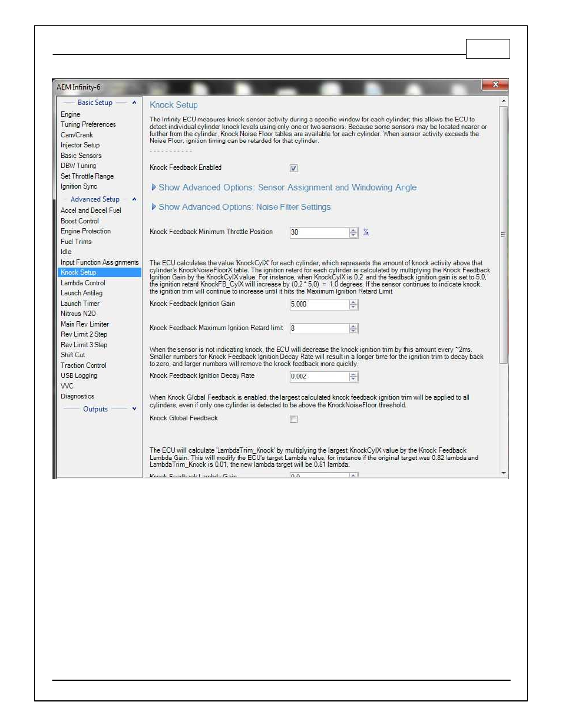Click the Minimum Throttle Position value field

(x=319, y=232)
